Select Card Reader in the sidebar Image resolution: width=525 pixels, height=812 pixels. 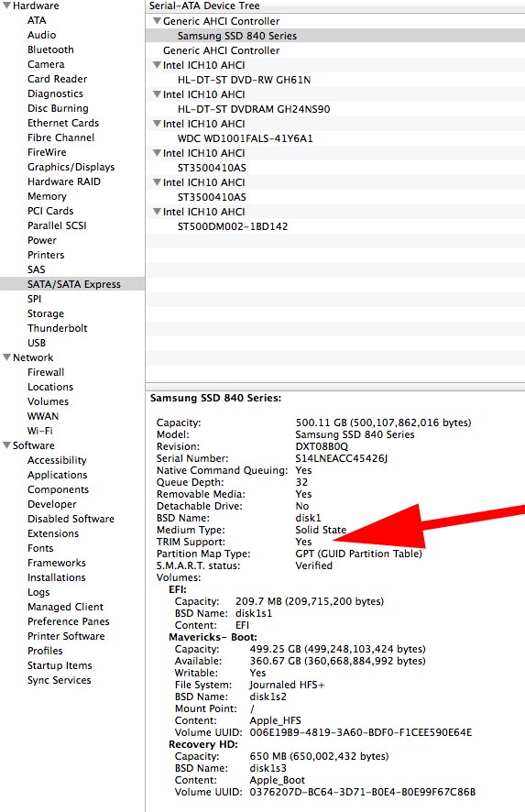click(58, 79)
